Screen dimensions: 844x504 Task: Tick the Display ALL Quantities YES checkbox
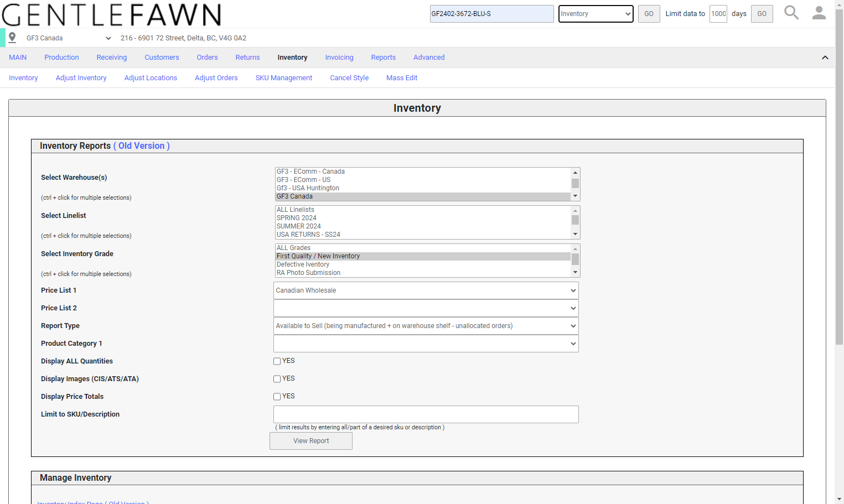point(277,361)
